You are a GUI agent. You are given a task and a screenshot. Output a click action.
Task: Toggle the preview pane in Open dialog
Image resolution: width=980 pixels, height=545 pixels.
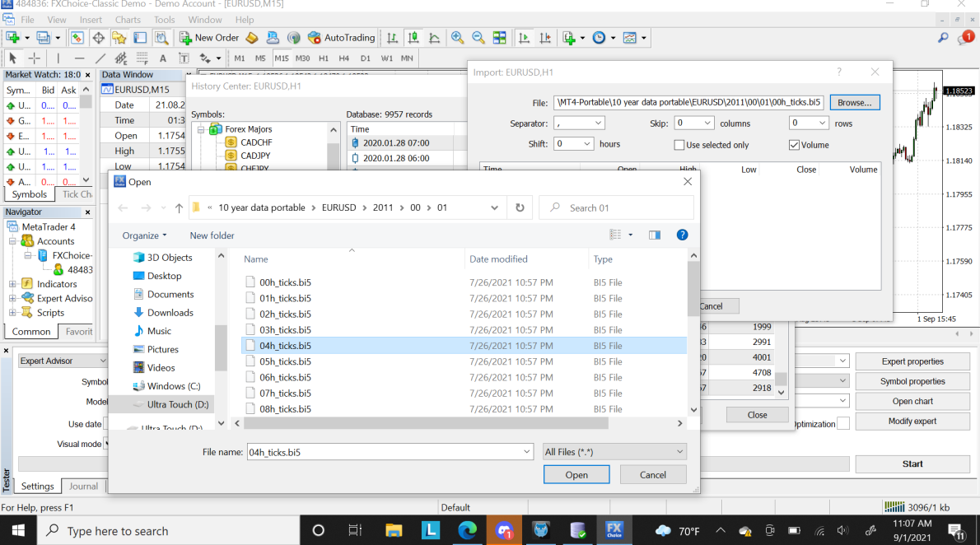[x=655, y=235]
